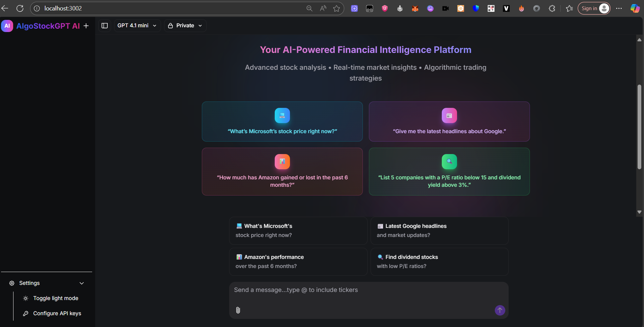The height and width of the screenshot is (327, 644).
Task: Click the scrollbar up arrow
Action: [x=639, y=40]
